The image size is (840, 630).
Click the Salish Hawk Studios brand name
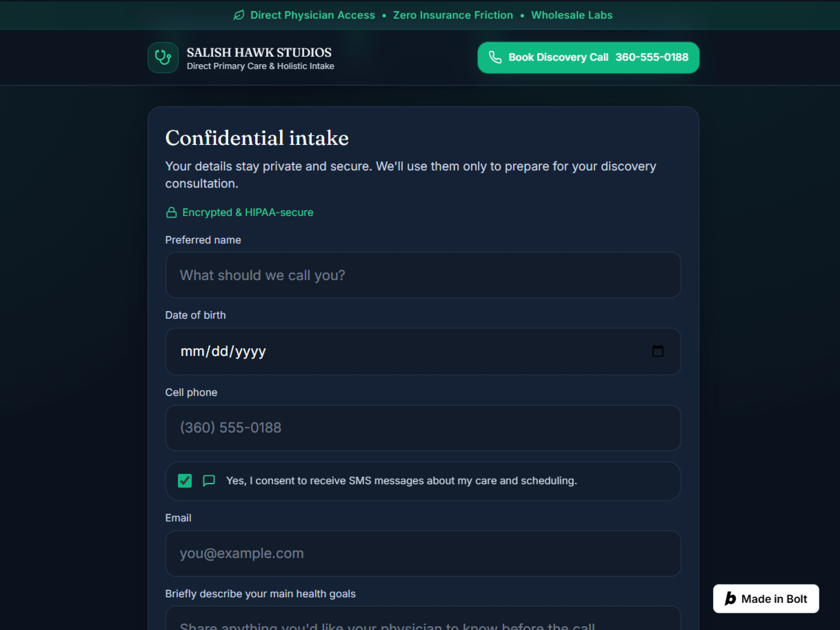coord(259,52)
